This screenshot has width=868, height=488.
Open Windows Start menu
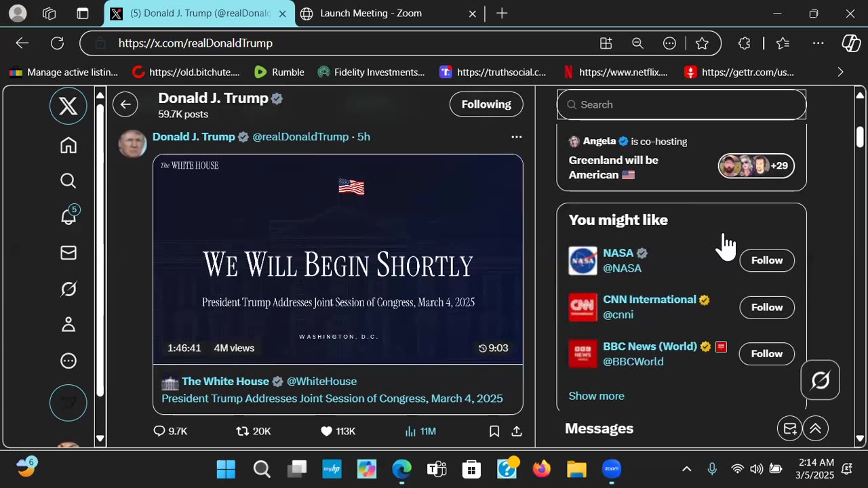coord(226,469)
